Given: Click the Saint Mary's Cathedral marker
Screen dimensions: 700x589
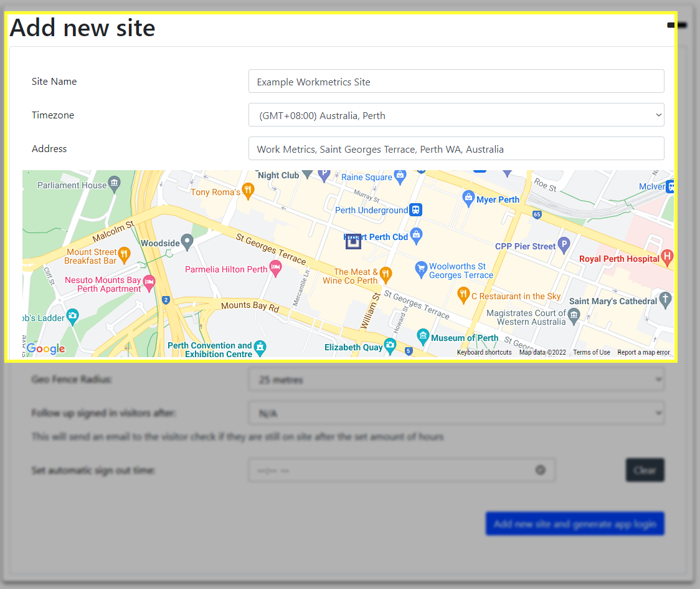Looking at the screenshot, I should (665, 299).
